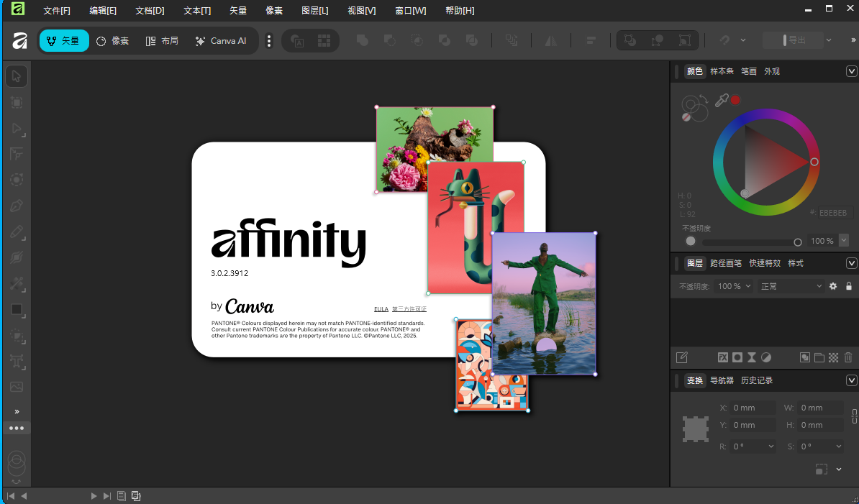
Task: Click the Flip horizontal triangle icon
Action: click(550, 40)
